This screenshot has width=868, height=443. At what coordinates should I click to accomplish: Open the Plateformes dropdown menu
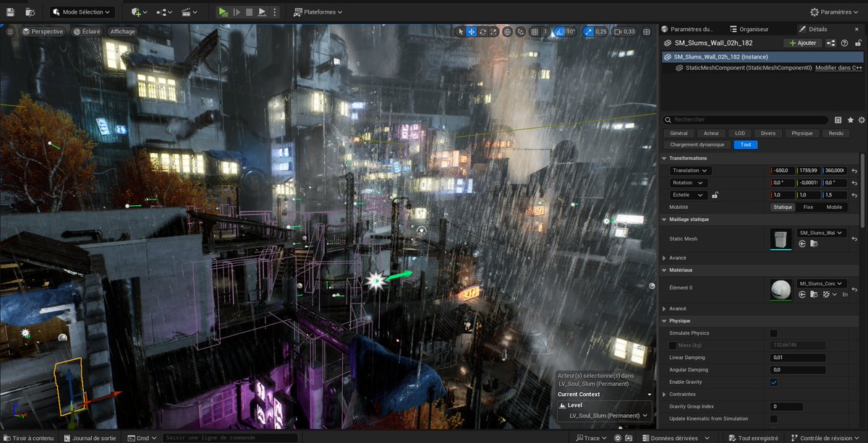pyautogui.click(x=318, y=12)
